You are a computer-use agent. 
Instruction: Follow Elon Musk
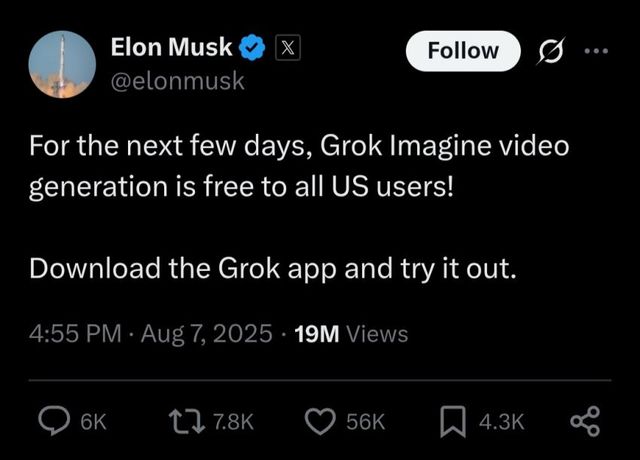click(x=463, y=50)
